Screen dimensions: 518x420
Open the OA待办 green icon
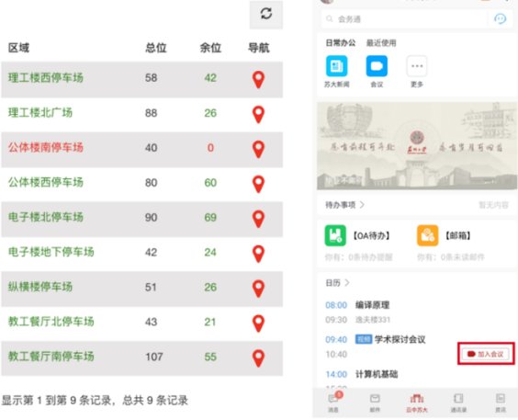tap(335, 235)
